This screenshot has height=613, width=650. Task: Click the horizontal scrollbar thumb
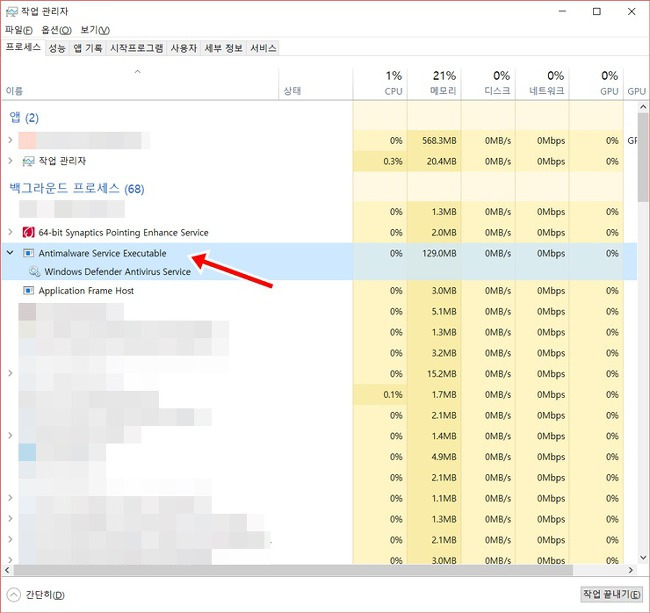pyautogui.click(x=293, y=570)
